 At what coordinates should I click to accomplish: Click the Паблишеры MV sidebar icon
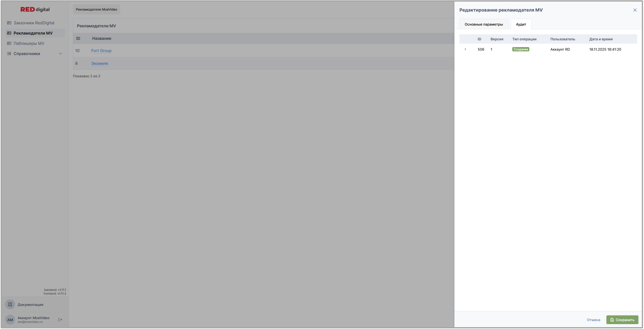9,43
